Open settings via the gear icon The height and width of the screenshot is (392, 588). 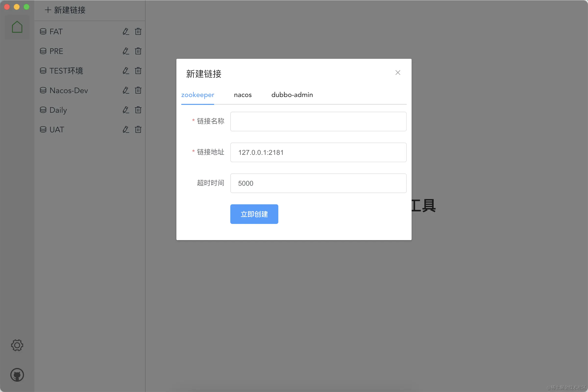[x=17, y=345]
